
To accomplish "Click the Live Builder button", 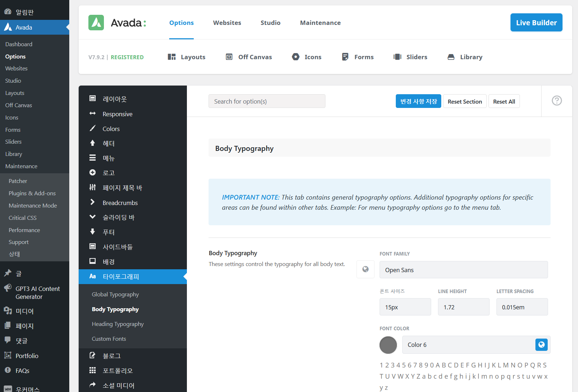I will click(x=537, y=22).
